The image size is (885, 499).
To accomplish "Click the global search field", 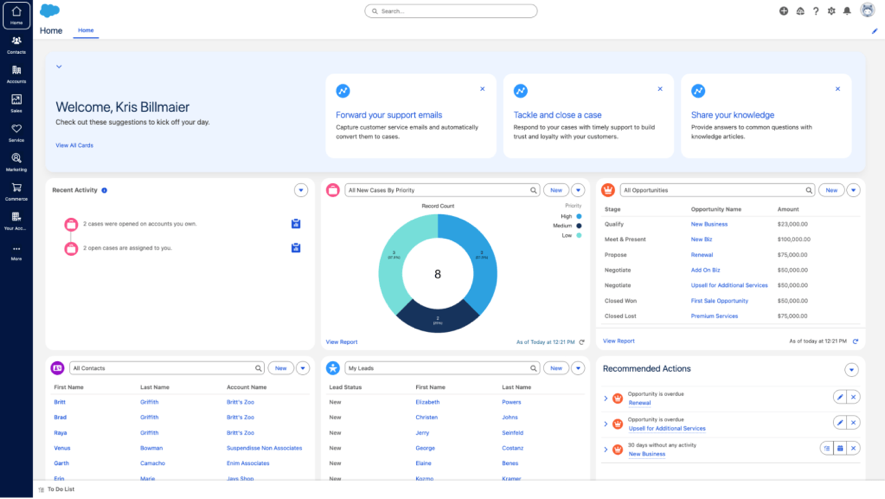I will [x=451, y=11].
